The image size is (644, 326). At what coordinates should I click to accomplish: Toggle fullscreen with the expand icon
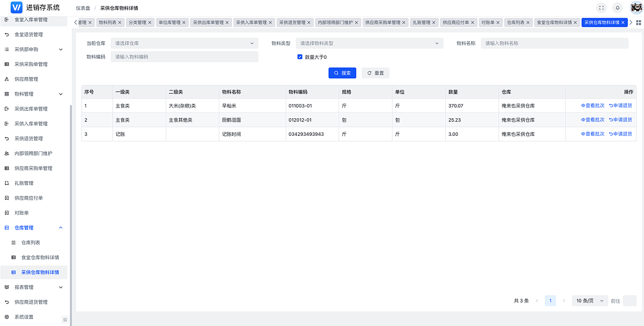point(602,8)
